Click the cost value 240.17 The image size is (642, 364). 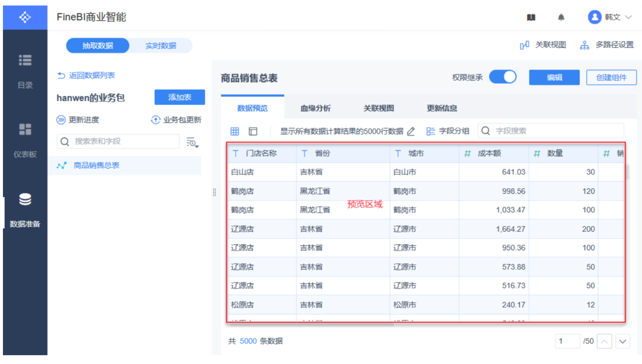pos(514,305)
